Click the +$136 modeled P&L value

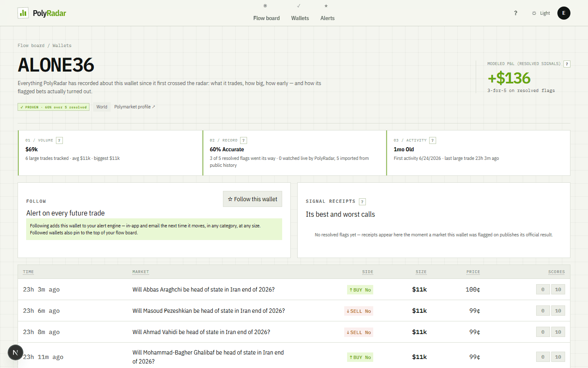pos(509,78)
